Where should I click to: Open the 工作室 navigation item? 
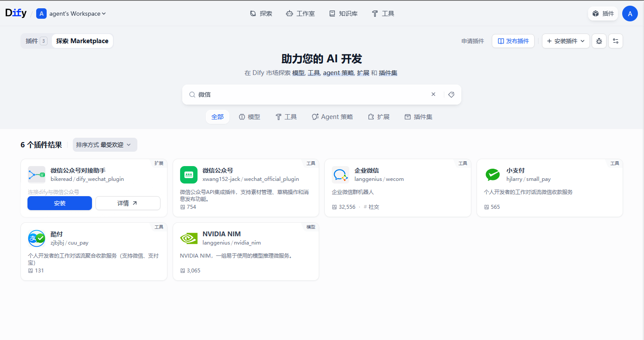click(300, 14)
